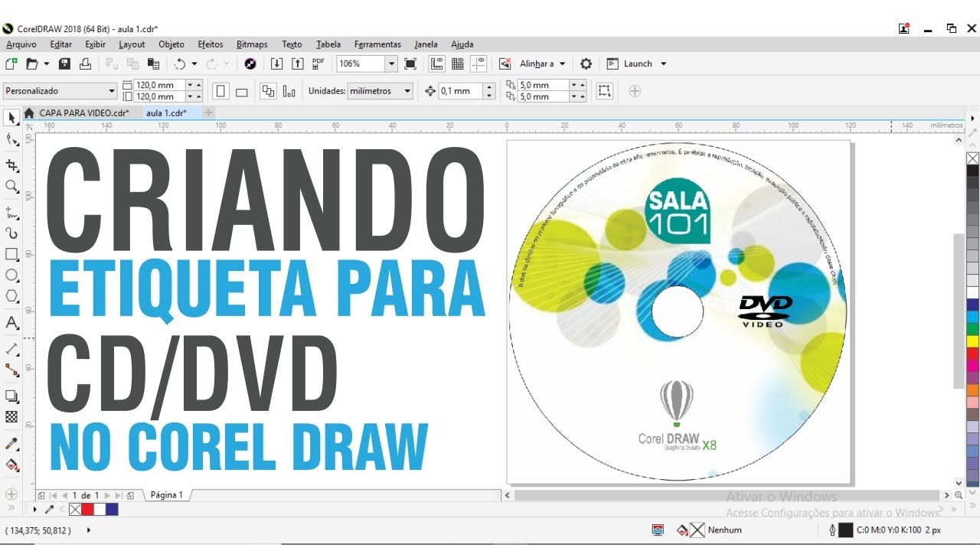Open the zoom level 106% dropdown
Screen dimensions: 980x551
391,64
